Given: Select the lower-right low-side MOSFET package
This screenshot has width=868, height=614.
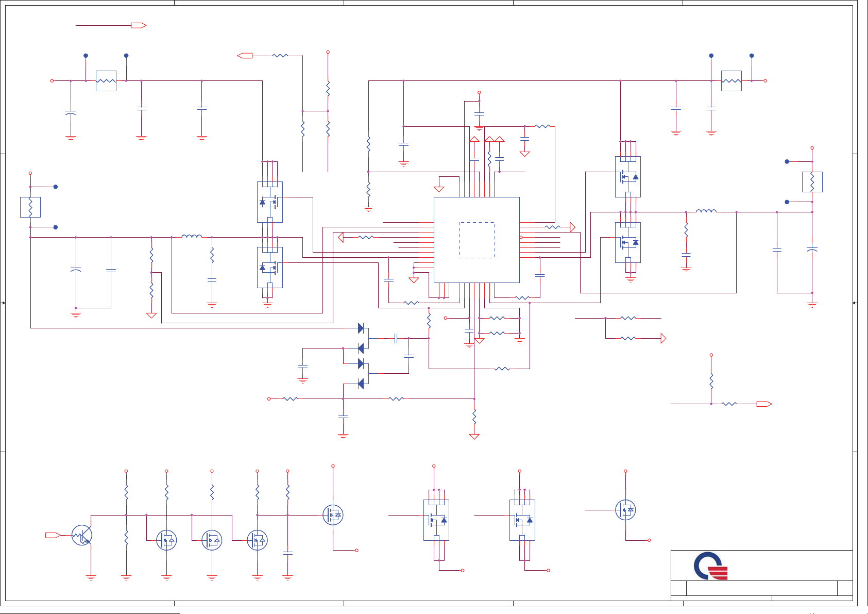Looking at the screenshot, I should [x=628, y=242].
